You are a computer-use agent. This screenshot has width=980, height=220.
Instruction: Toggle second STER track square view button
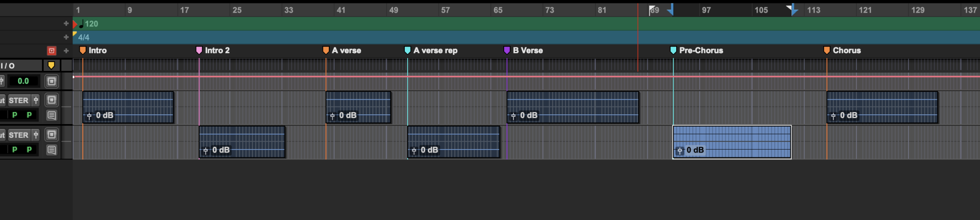(x=51, y=135)
